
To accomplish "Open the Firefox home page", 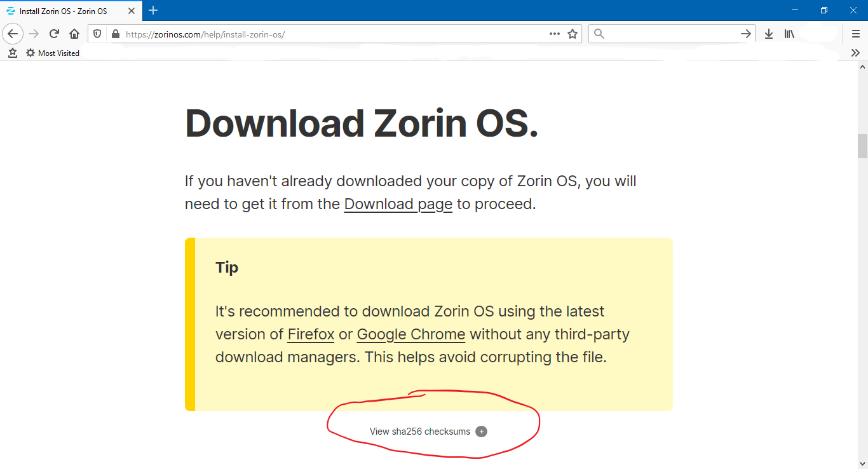I will [74, 34].
